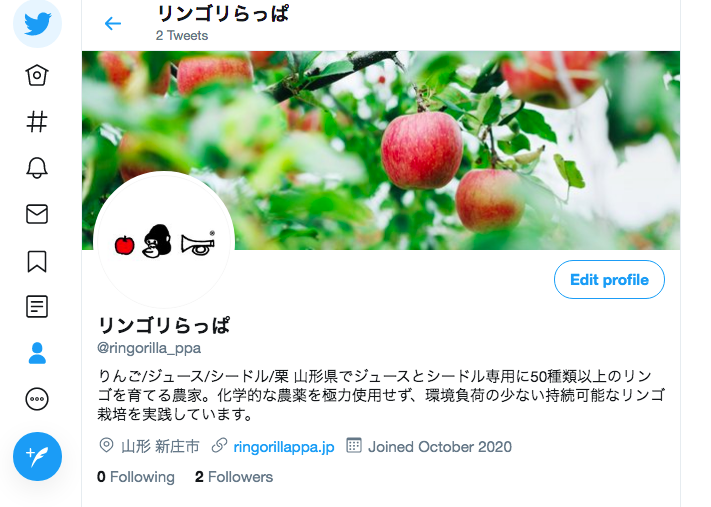Open Notifications bell icon
This screenshot has height=507, width=711.
pyautogui.click(x=37, y=168)
